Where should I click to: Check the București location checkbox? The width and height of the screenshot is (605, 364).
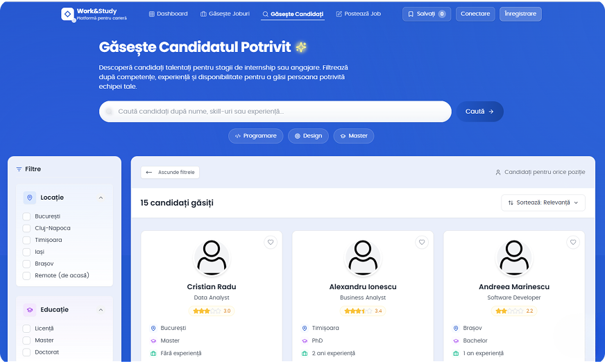(x=26, y=216)
